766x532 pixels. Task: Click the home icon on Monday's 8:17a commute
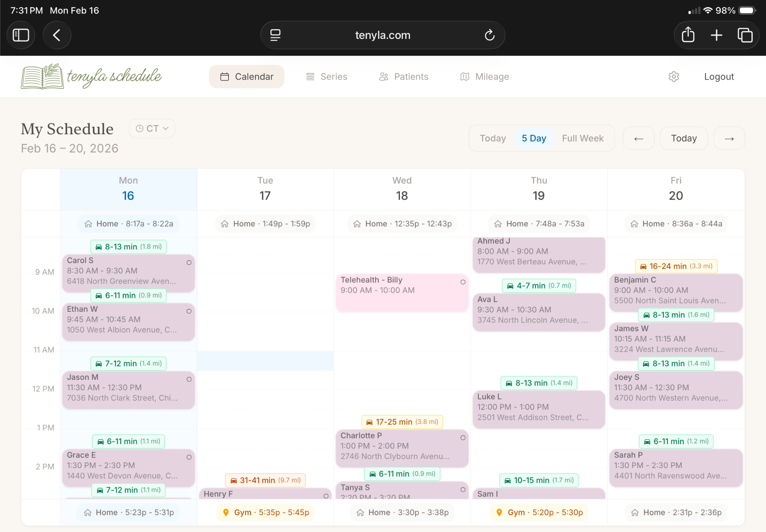pyautogui.click(x=88, y=224)
